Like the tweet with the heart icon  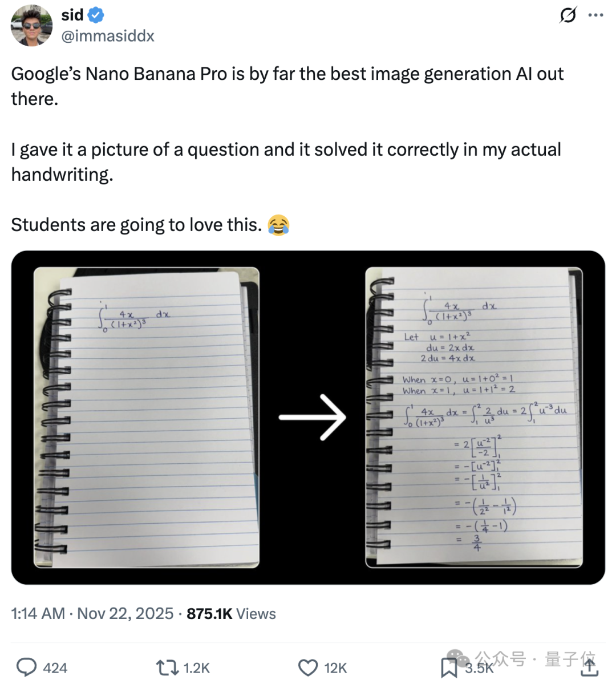(308, 667)
